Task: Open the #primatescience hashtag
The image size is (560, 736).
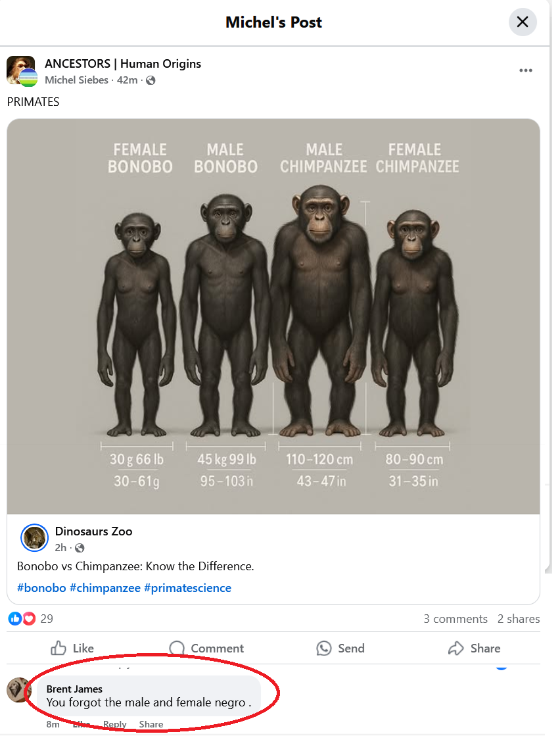Action: [187, 588]
